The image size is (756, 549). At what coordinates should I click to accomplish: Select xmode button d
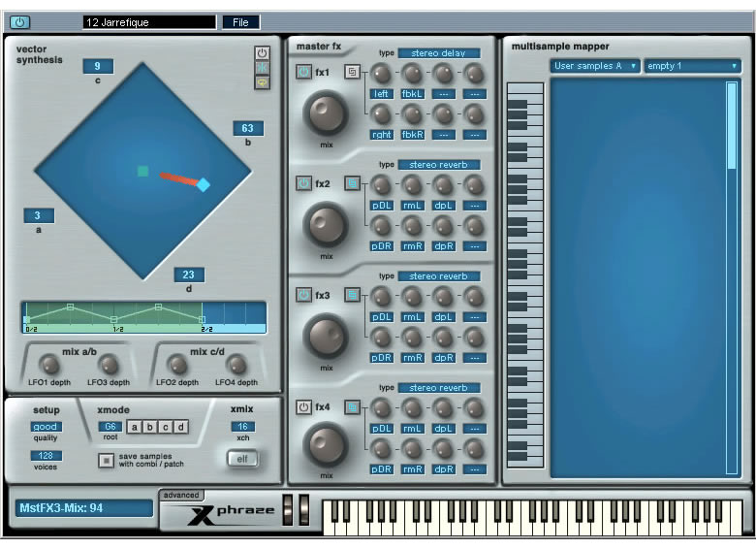pyautogui.click(x=181, y=427)
